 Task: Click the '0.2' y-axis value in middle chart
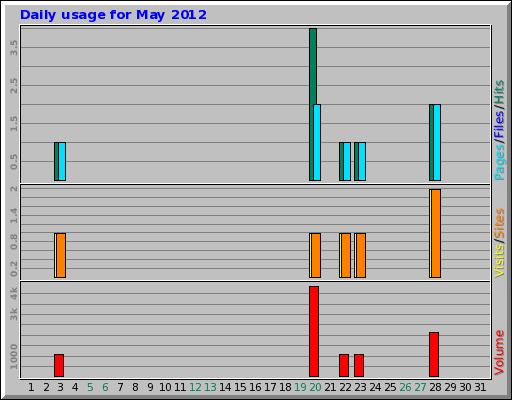(14, 269)
